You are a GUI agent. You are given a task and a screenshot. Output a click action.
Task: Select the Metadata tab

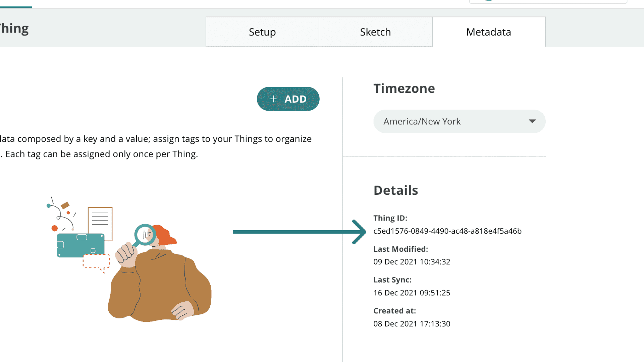pos(488,32)
